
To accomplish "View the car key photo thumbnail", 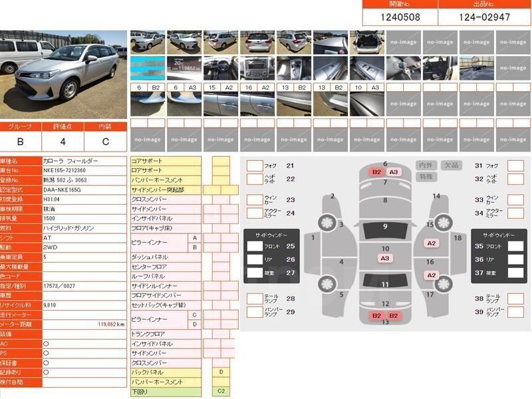I will pyautogui.click(x=404, y=68).
